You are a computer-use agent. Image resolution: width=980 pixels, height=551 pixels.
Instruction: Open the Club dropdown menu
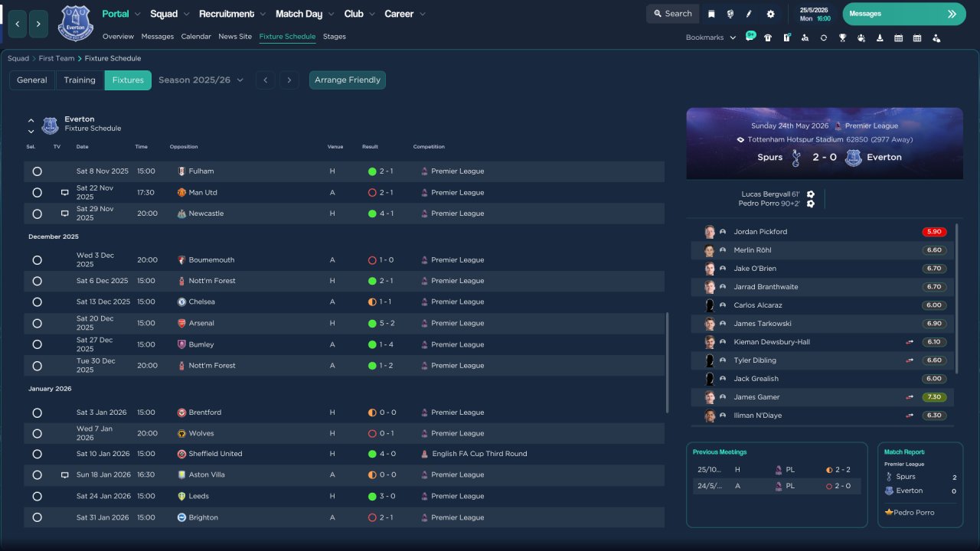tap(359, 14)
